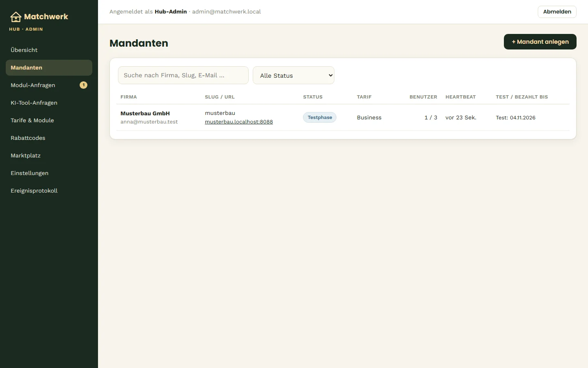Focus the Firma, Slug, E-Mail search field

click(x=183, y=75)
